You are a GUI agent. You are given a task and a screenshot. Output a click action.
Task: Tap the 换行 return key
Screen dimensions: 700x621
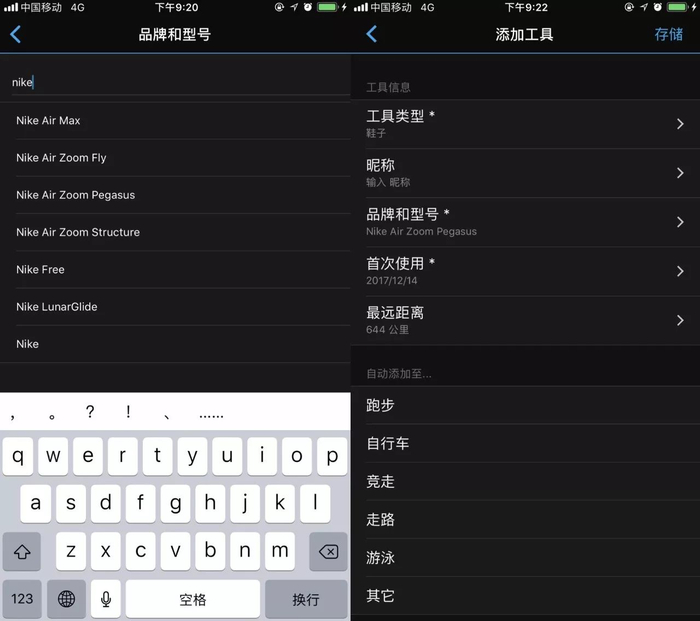(x=306, y=599)
